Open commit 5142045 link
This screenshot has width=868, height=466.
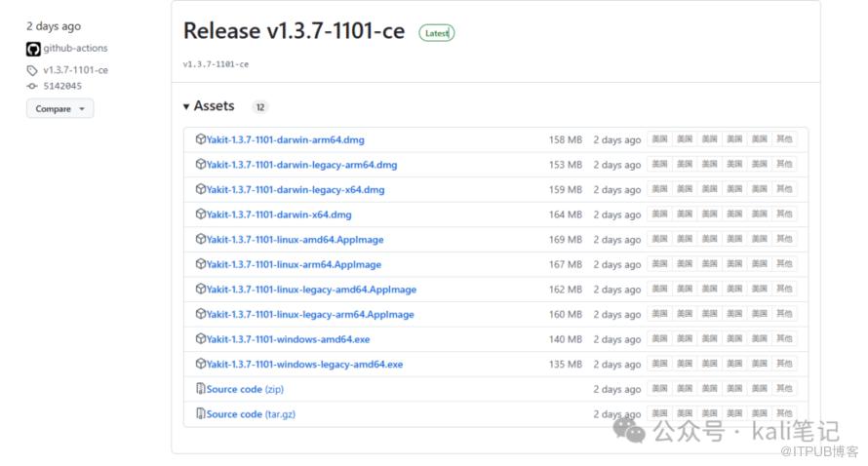coord(62,86)
